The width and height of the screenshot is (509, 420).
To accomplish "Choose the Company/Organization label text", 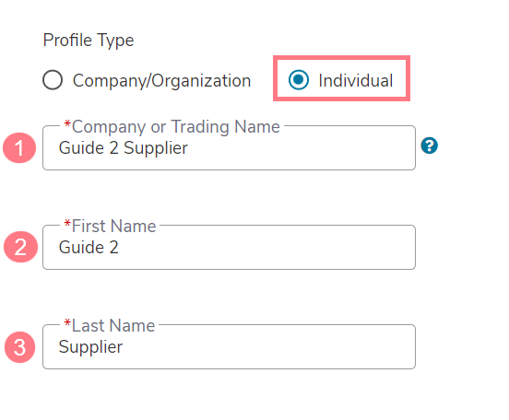I will coord(161,81).
